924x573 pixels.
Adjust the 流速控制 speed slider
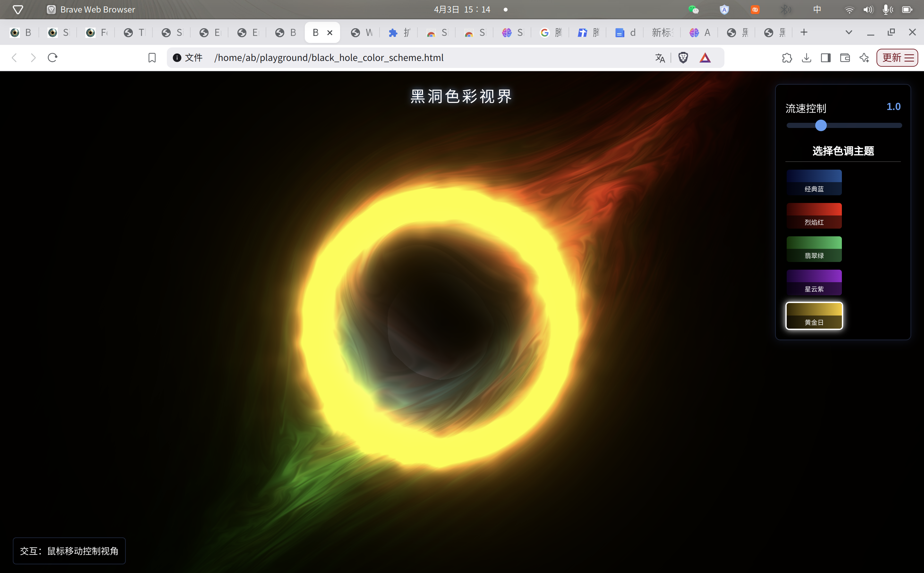[821, 125]
